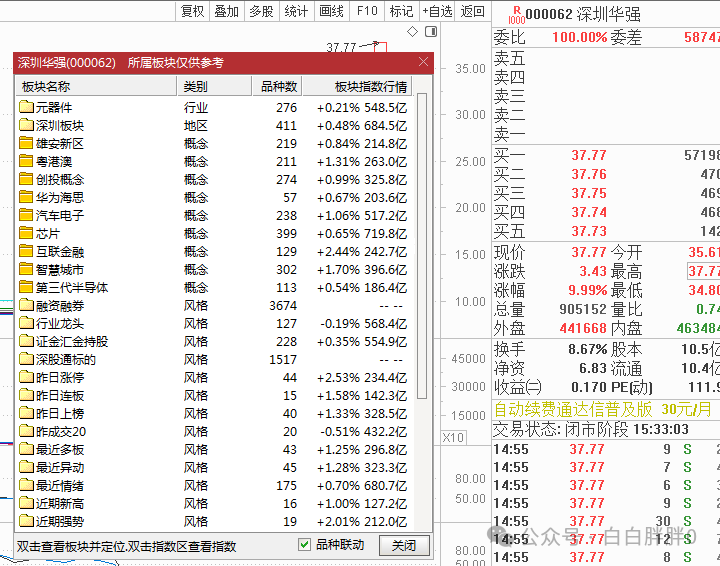Open the 叠加 overlay option
This screenshot has width=720, height=566.
[227, 11]
